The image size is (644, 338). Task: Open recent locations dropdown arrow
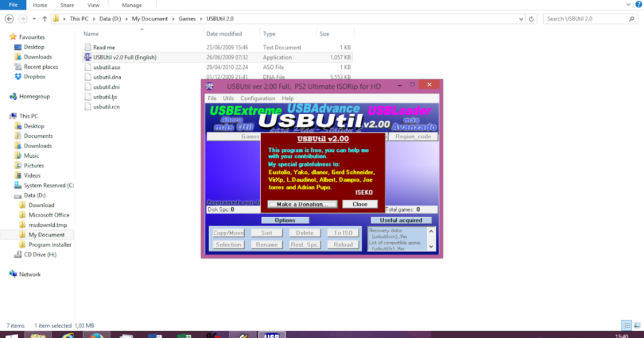[34, 19]
